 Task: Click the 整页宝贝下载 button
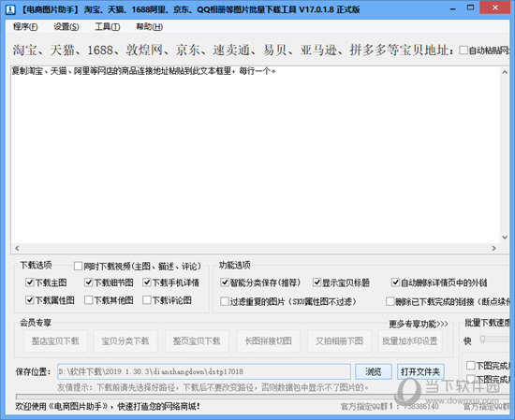click(x=197, y=341)
